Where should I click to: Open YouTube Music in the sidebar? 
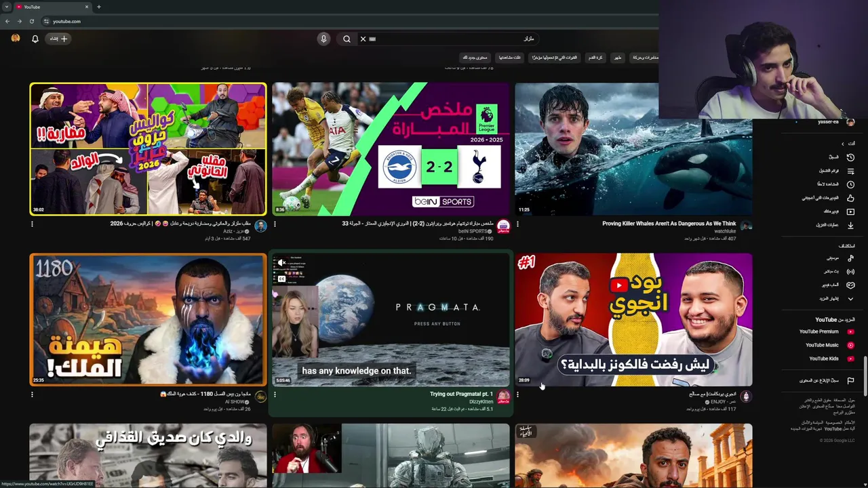point(829,345)
